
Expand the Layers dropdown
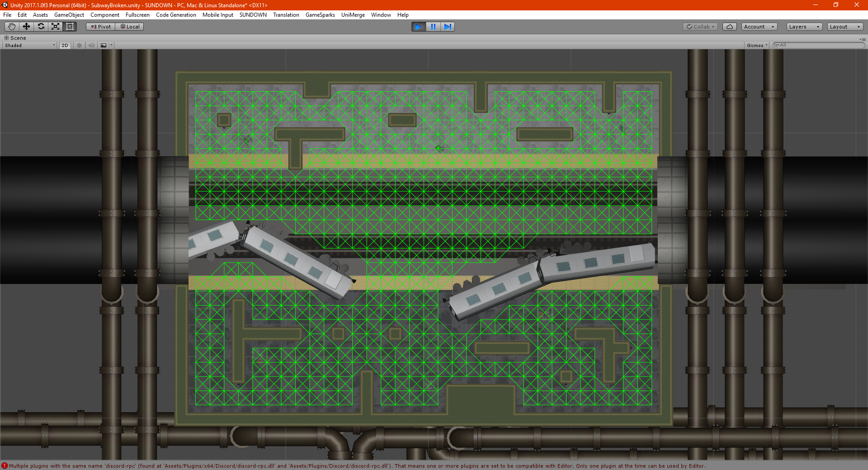tap(804, 27)
